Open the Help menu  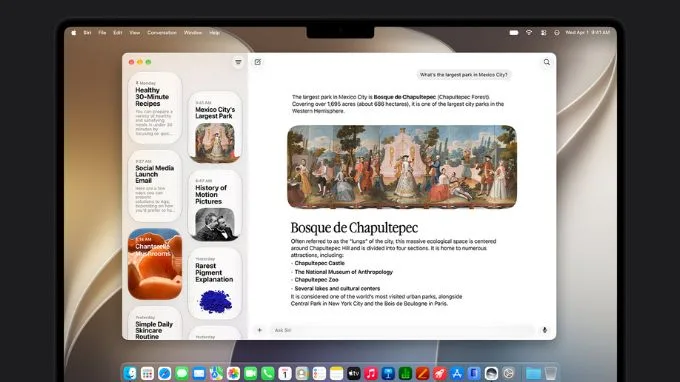pyautogui.click(x=214, y=33)
